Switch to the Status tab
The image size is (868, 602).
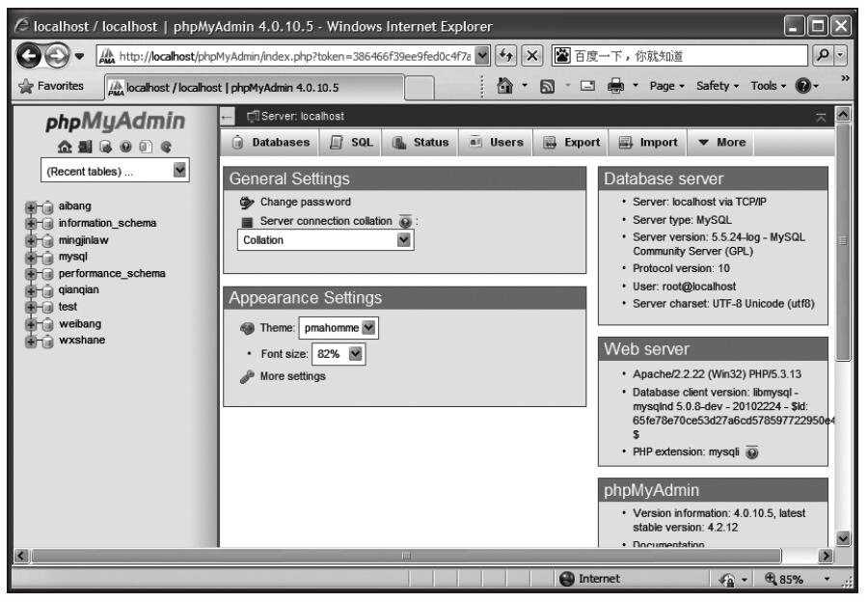pos(420,143)
